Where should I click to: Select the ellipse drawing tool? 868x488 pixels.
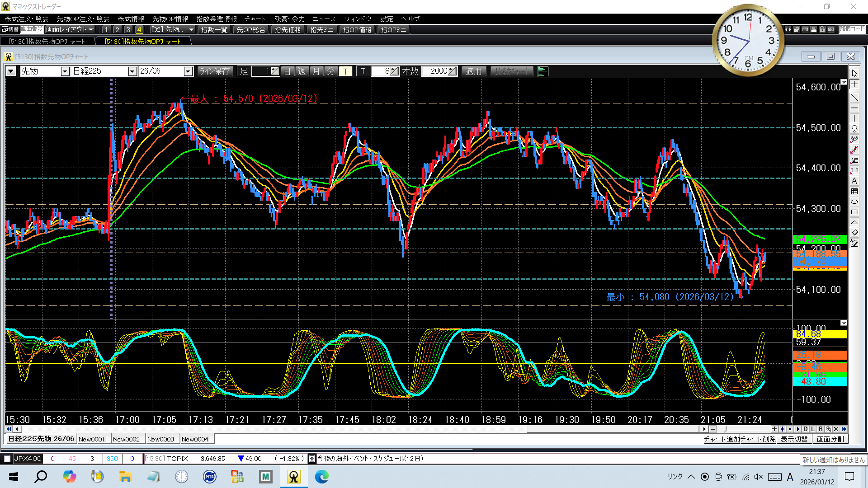(854, 202)
